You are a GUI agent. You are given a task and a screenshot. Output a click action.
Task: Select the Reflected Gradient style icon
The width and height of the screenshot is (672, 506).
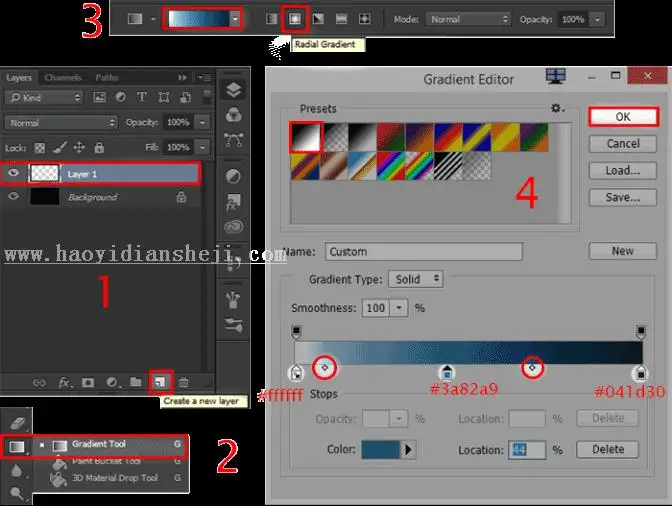341,19
